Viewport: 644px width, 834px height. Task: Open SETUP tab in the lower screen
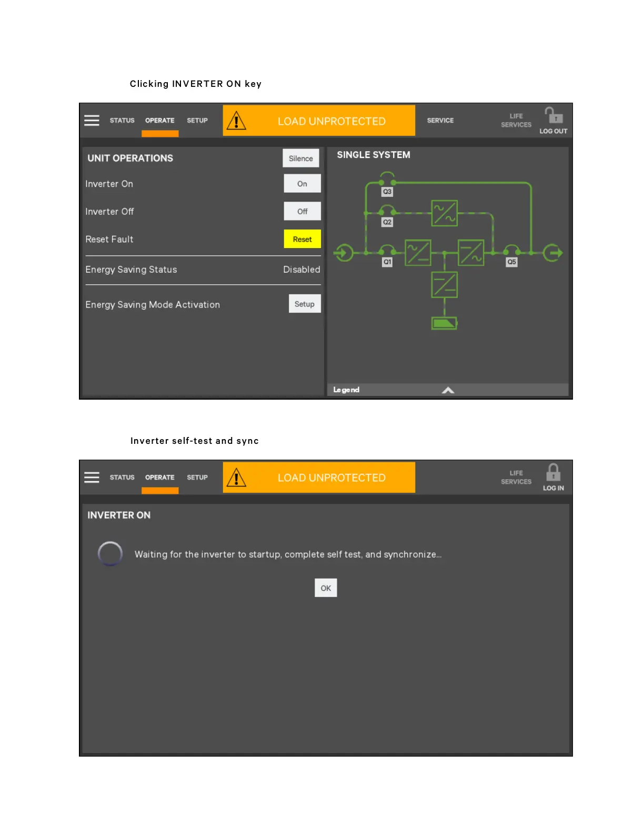point(197,478)
